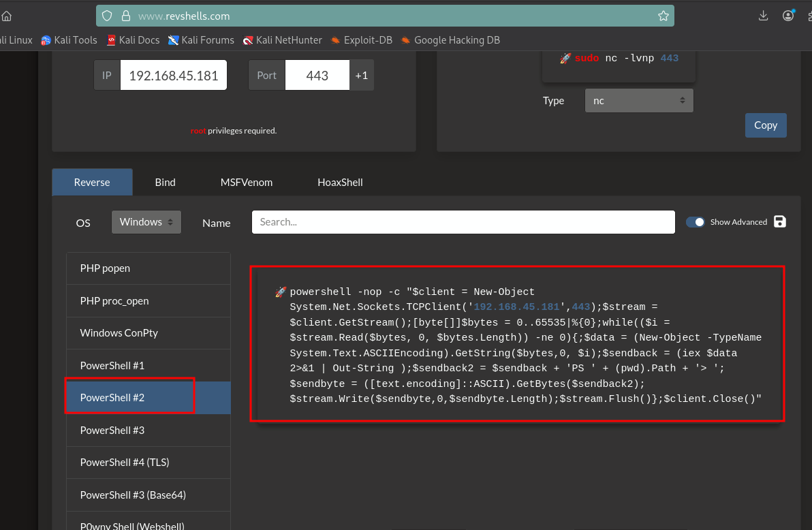The width and height of the screenshot is (812, 530).
Task: Copy the listener command with Copy button
Action: pos(766,125)
